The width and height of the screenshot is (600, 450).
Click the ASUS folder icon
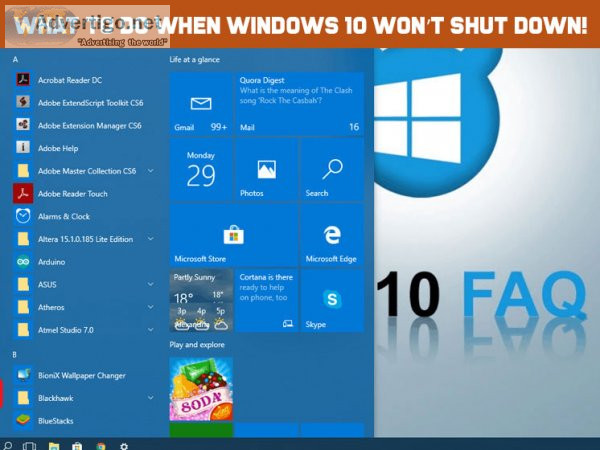point(23,284)
